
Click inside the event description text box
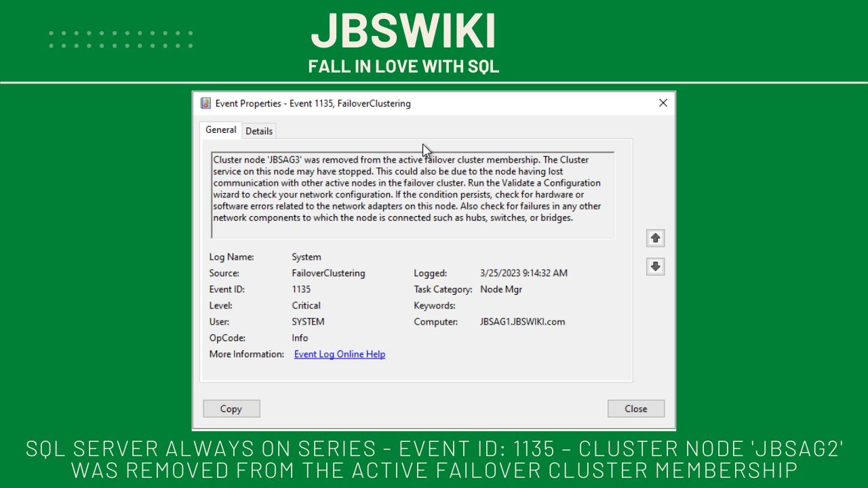click(413, 195)
